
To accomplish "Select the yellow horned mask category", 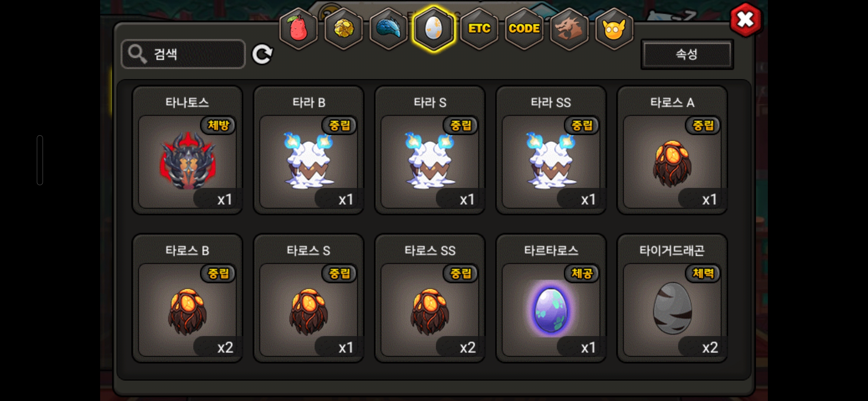I will point(614,29).
